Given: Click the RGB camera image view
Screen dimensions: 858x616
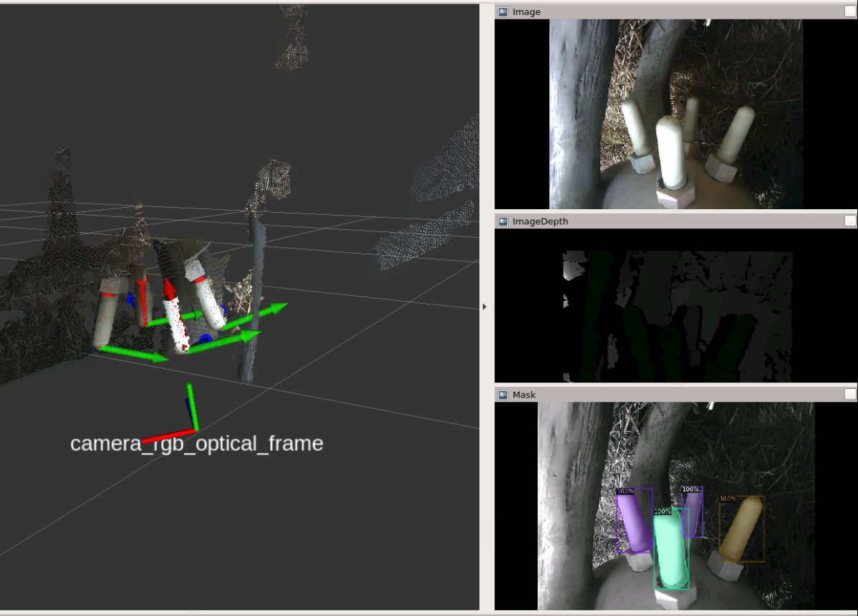Looking at the screenshot, I should (x=676, y=114).
